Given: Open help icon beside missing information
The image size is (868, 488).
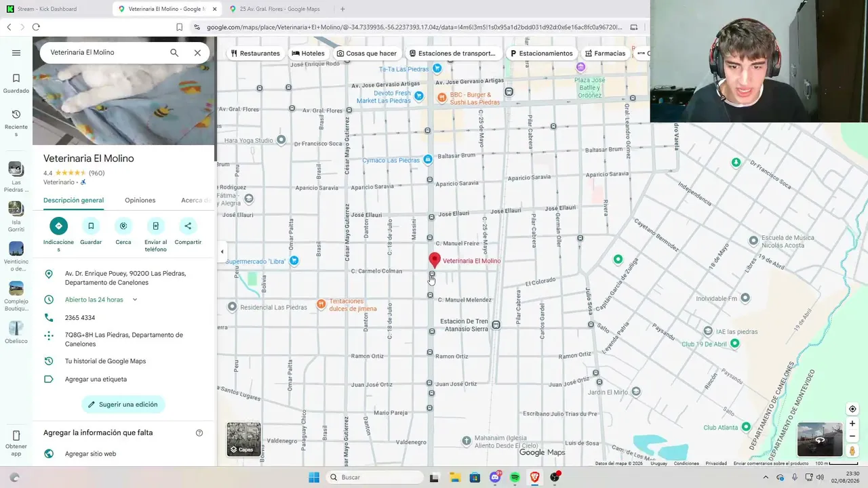Looking at the screenshot, I should 199,433.
